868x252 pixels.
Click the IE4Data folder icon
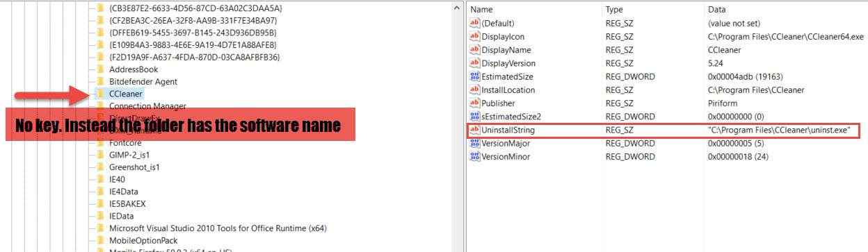(x=100, y=192)
